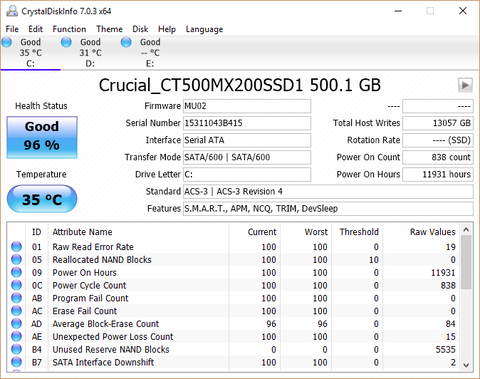This screenshot has width=480, height=379.
Task: Select the Raw Read Error Rate row
Action: 234,247
